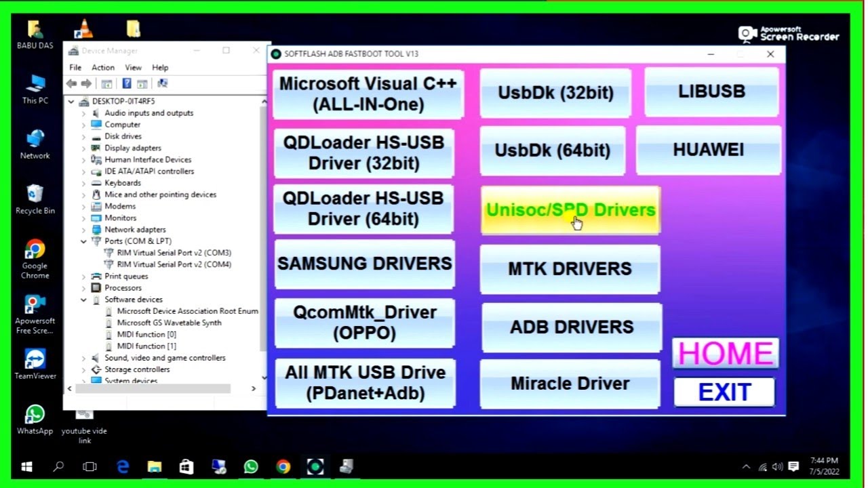The width and height of the screenshot is (868, 488).
Task: Click Scan for hardware changes toolbar icon
Action: pyautogui.click(x=162, y=83)
